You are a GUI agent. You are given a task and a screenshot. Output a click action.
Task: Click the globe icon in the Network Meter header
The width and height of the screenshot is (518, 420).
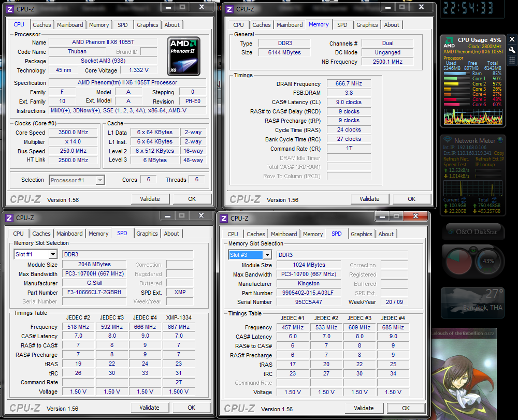pos(500,140)
